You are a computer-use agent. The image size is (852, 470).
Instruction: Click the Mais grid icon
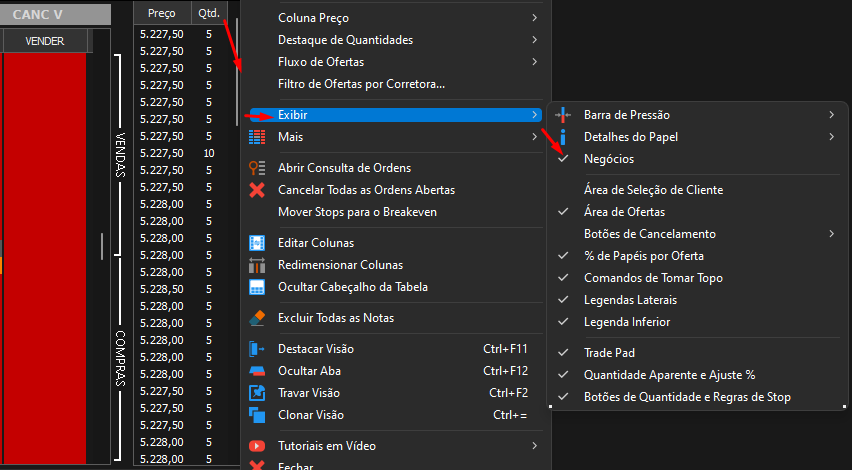[257, 137]
